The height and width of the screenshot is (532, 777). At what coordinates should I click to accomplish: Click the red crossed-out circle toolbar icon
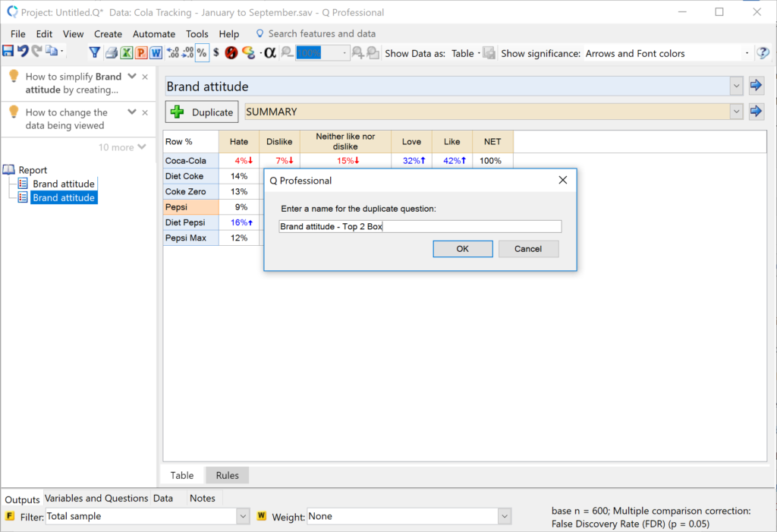[231, 52]
